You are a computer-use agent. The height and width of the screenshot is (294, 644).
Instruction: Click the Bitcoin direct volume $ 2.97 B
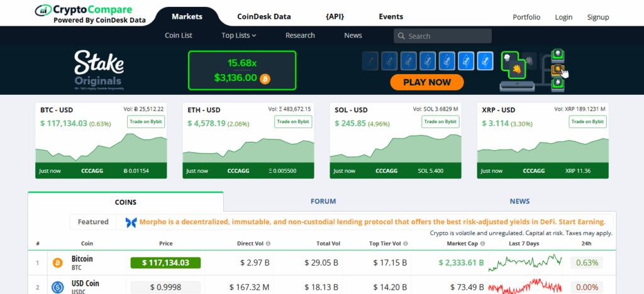point(255,263)
